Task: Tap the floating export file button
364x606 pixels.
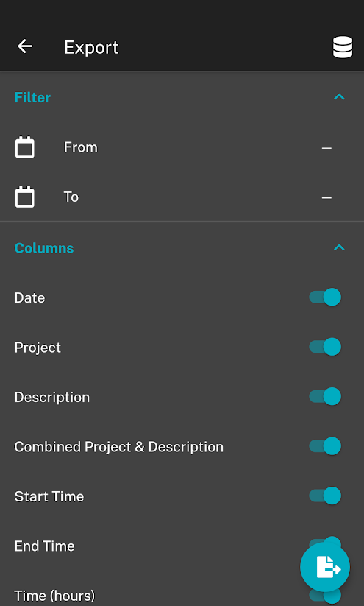Action: coord(325,567)
